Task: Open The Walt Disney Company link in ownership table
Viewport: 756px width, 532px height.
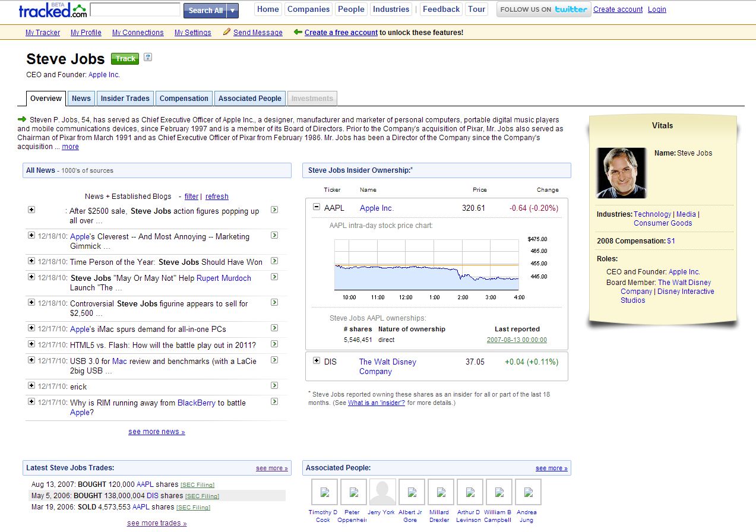Action: tap(388, 366)
